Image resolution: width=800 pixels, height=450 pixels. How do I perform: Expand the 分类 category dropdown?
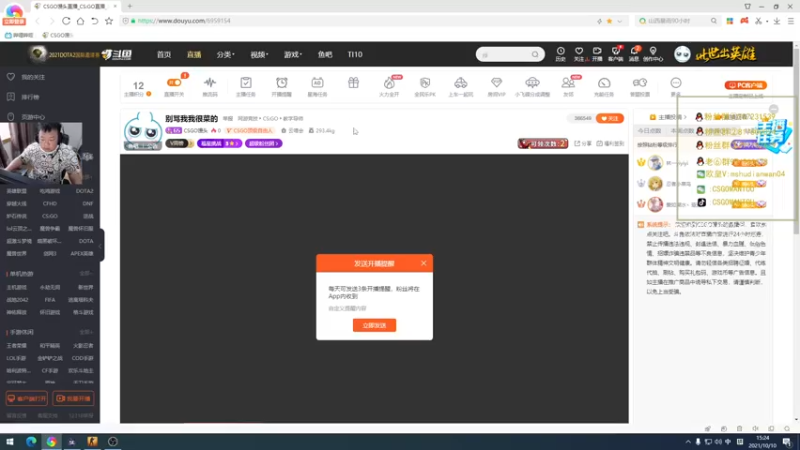coord(225,55)
